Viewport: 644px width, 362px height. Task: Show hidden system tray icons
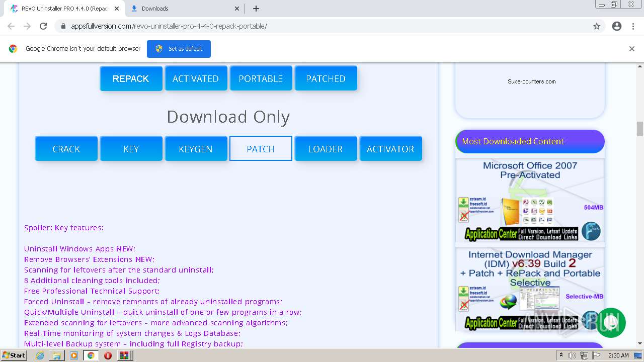coord(561,355)
